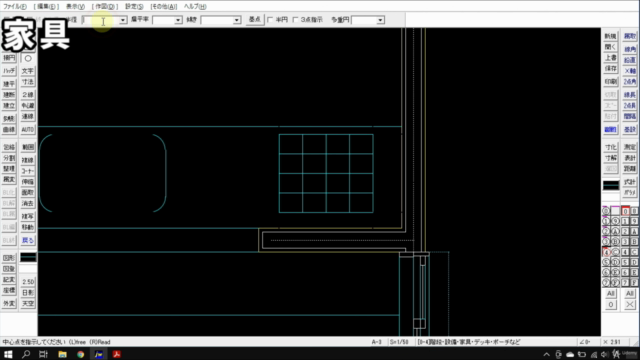The image size is (640, 360).
Task: Click the 上書 overwrite save button
Action: pos(611,58)
